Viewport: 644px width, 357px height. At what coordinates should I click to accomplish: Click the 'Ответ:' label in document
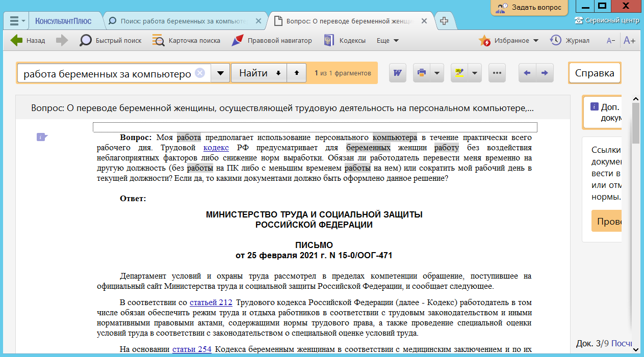coord(133,199)
